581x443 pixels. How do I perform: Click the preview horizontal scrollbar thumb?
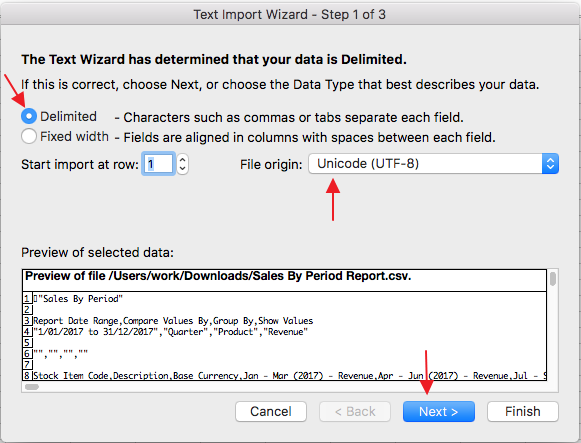coord(32,387)
